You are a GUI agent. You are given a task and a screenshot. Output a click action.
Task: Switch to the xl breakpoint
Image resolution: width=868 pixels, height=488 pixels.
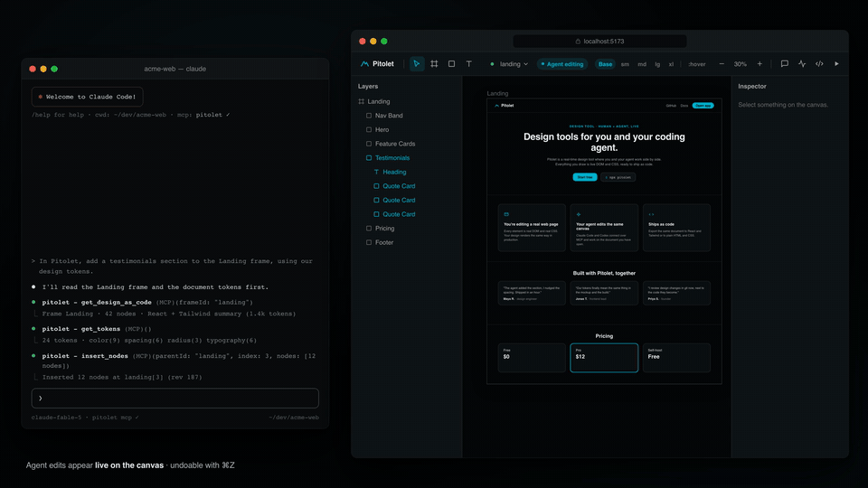point(671,64)
